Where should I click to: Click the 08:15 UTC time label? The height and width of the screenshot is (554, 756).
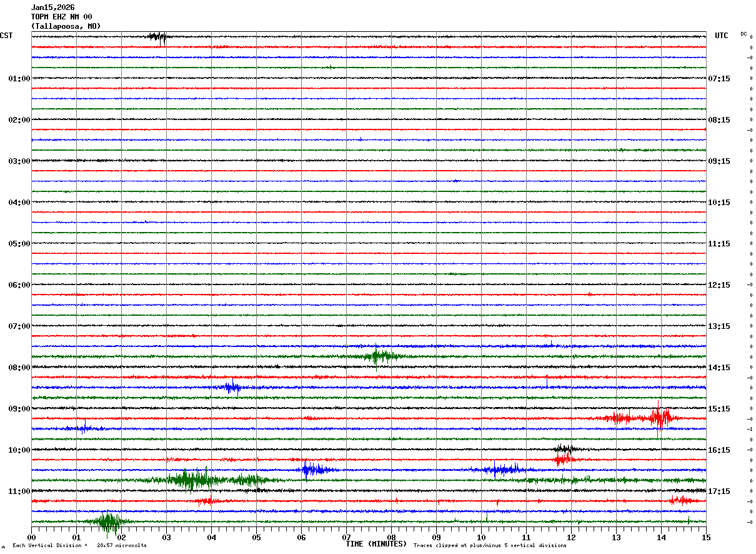[x=720, y=120]
